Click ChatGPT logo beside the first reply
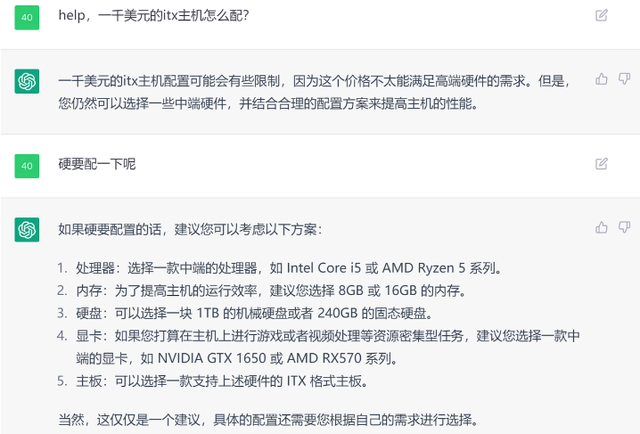 tap(27, 81)
